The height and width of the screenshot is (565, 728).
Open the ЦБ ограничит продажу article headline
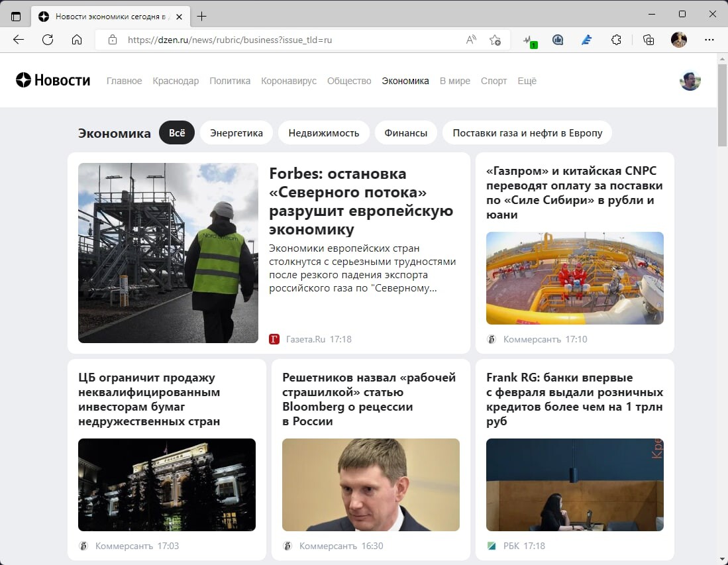pos(149,399)
